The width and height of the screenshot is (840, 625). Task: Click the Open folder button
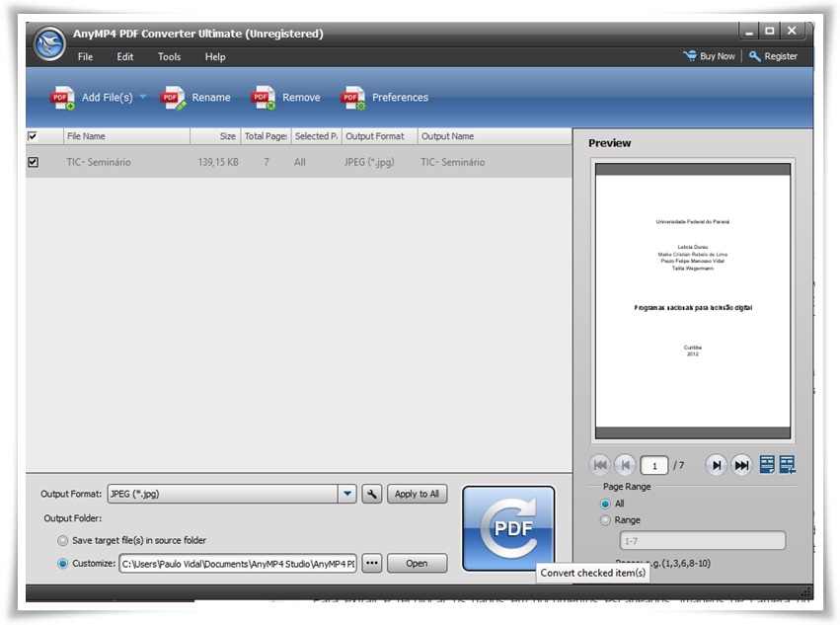click(417, 564)
